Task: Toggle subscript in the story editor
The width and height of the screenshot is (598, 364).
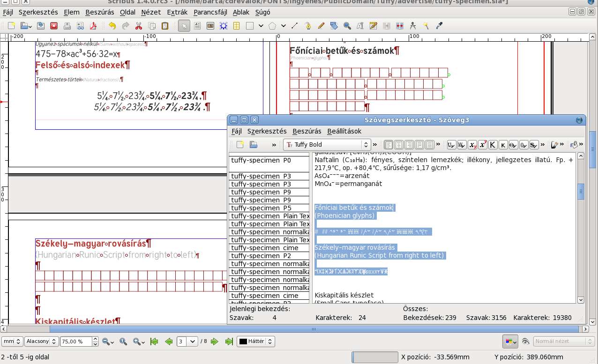Action: click(x=472, y=145)
